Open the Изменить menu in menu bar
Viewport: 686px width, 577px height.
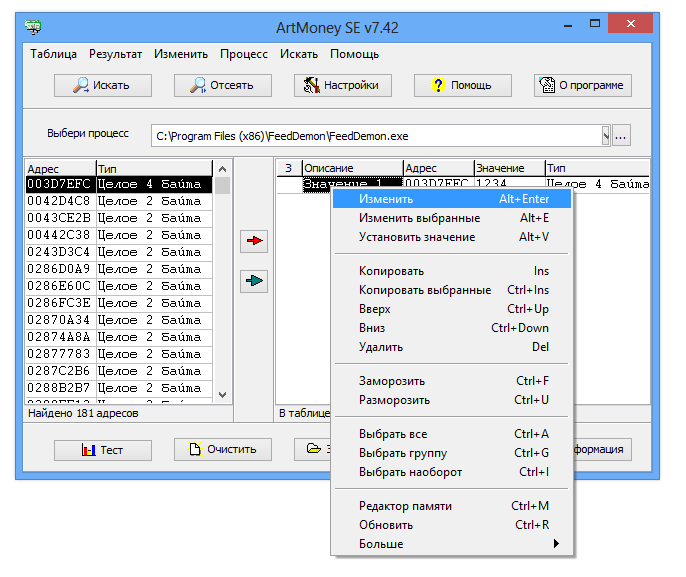point(181,54)
